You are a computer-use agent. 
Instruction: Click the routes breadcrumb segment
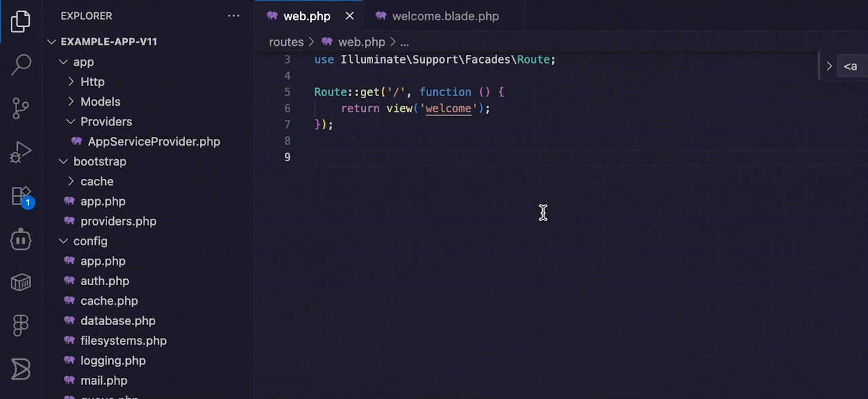(x=286, y=42)
